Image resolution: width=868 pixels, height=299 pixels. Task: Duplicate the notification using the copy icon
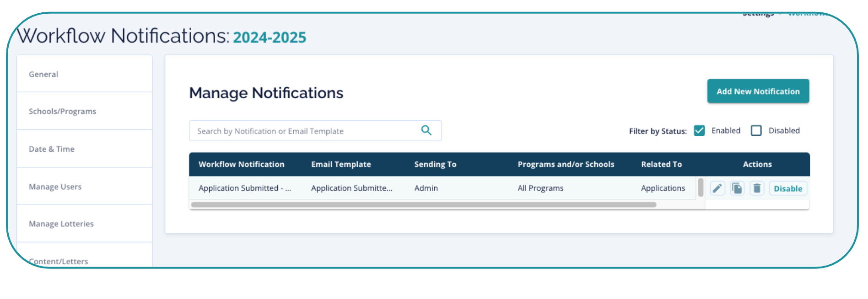[737, 188]
